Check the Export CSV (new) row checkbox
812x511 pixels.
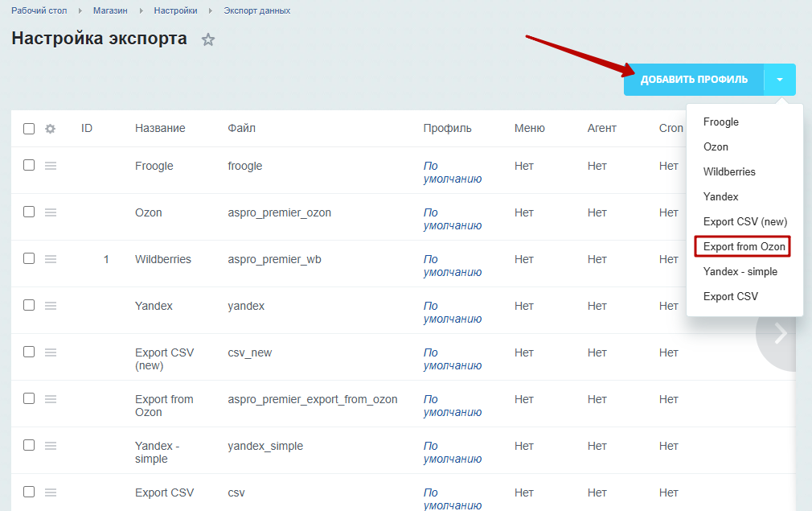29,352
